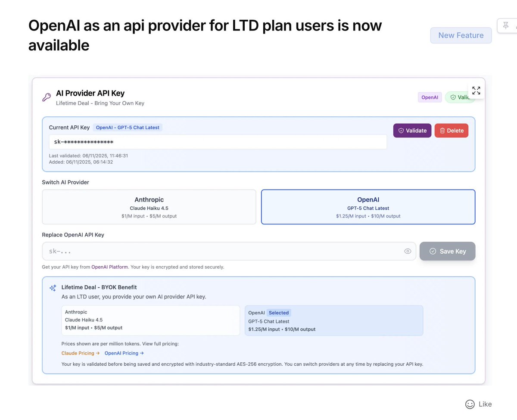Image resolution: width=517 pixels, height=420 pixels.
Task: Click the pin icon at top right
Action: pyautogui.click(x=507, y=25)
